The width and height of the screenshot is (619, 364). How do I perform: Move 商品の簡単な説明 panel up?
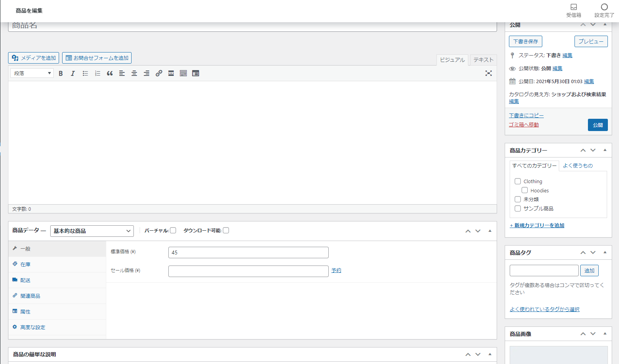pos(468,354)
